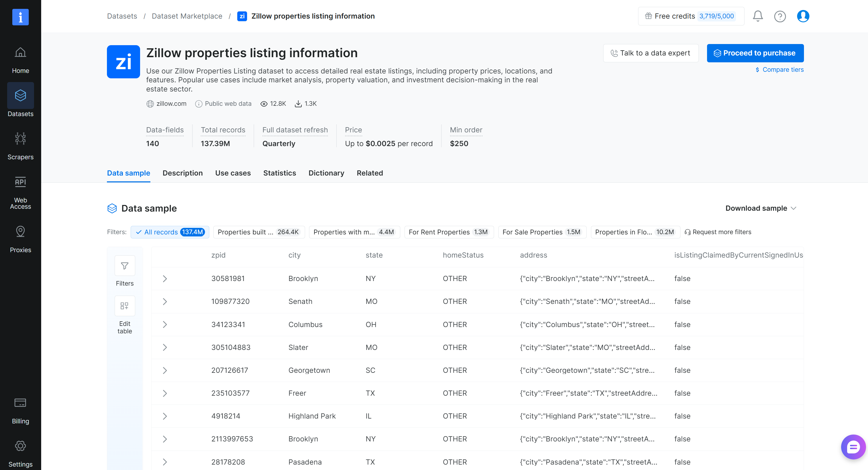This screenshot has width=868, height=470.
Task: Open the Settings gear icon
Action: point(20,446)
